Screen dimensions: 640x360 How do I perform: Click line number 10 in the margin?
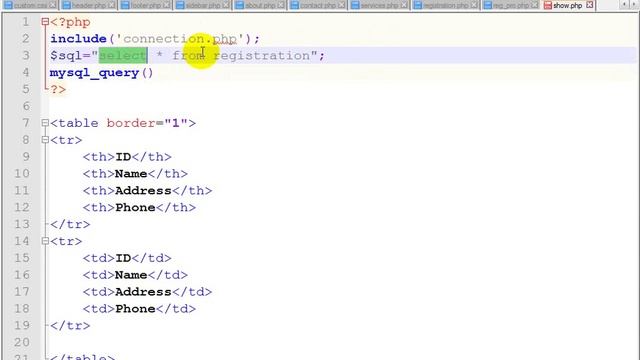tap(22, 173)
